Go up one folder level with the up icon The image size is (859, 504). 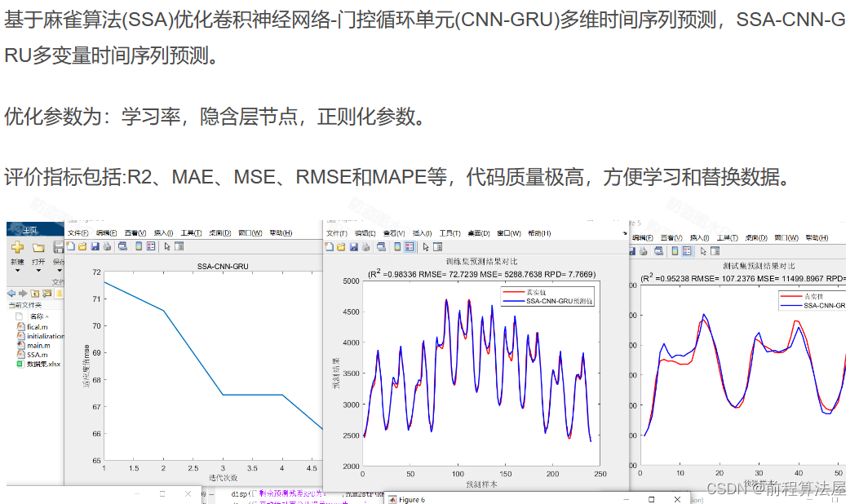[x=34, y=292]
